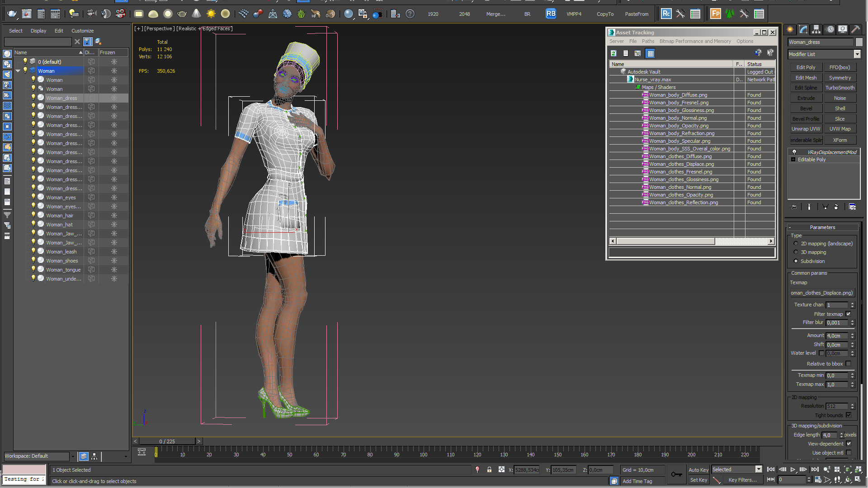Click the VRay dome light icon

[x=153, y=14]
